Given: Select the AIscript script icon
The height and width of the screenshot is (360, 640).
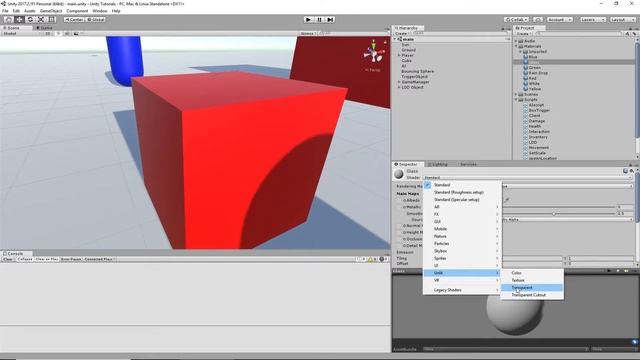Looking at the screenshot, I should (x=526, y=105).
